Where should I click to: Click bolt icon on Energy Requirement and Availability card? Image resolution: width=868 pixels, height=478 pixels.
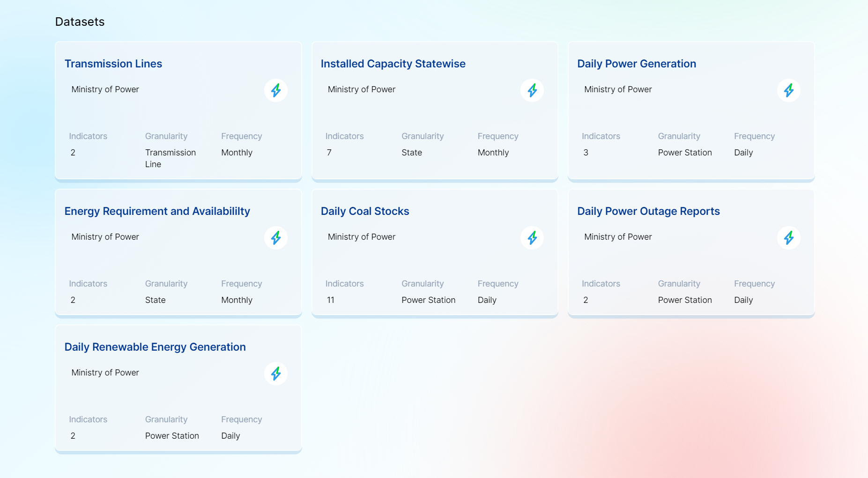coord(275,238)
